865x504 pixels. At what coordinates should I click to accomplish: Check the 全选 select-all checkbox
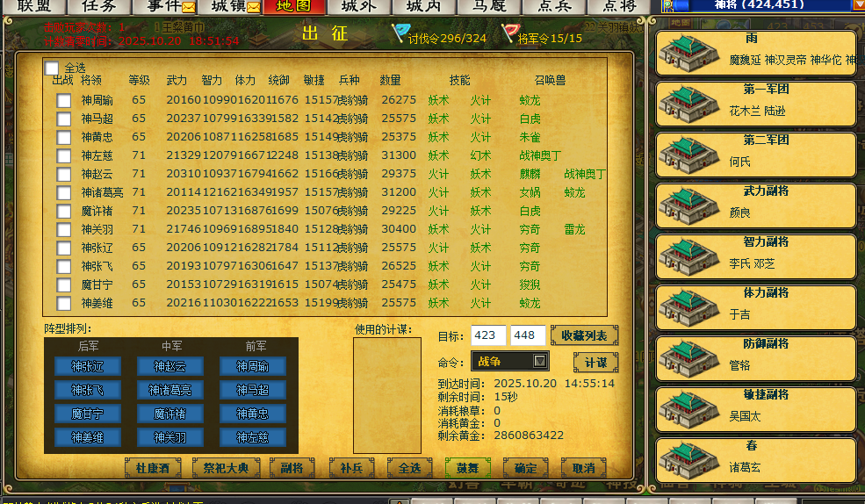[x=53, y=68]
